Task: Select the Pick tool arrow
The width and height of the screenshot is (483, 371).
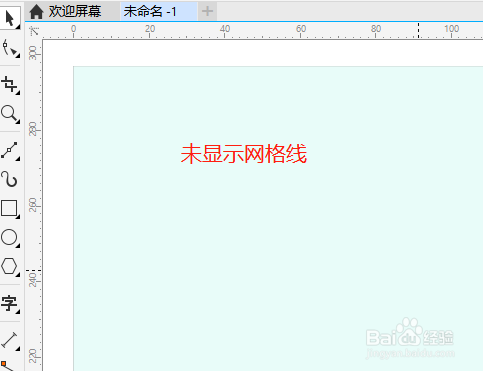Action: coord(10,18)
